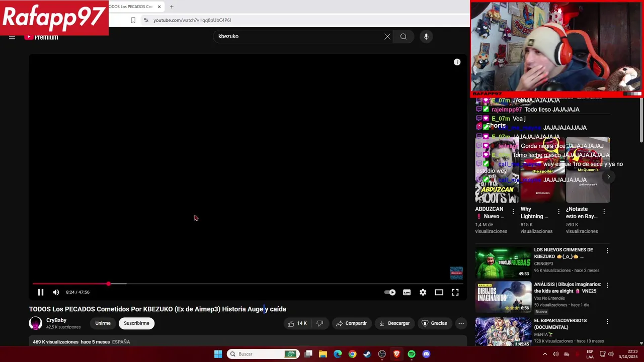Open options for El Espartacoverso18 video
Image resolution: width=644 pixels, height=362 pixels.
[x=607, y=321]
